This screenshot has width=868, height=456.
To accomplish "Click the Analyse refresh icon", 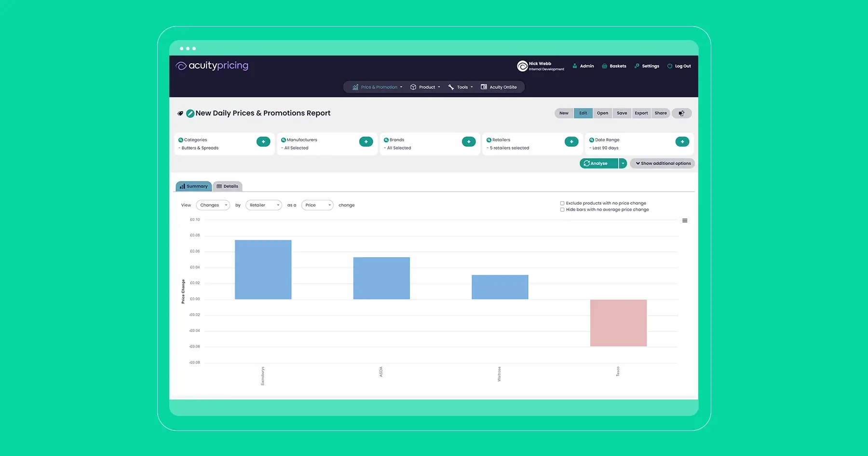I will click(585, 163).
